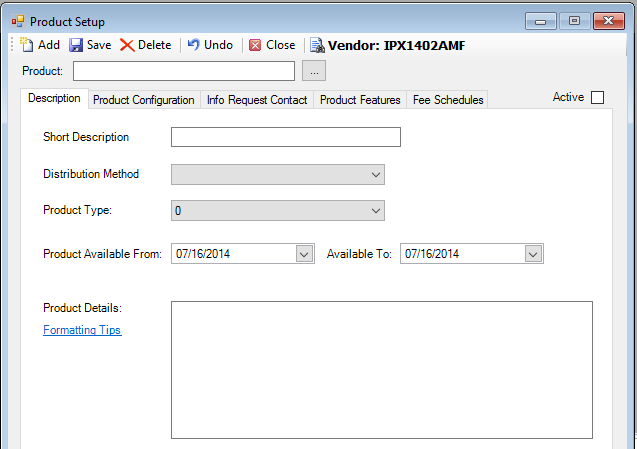Open product browse ellipsis button
The image size is (637, 449).
coord(314,71)
